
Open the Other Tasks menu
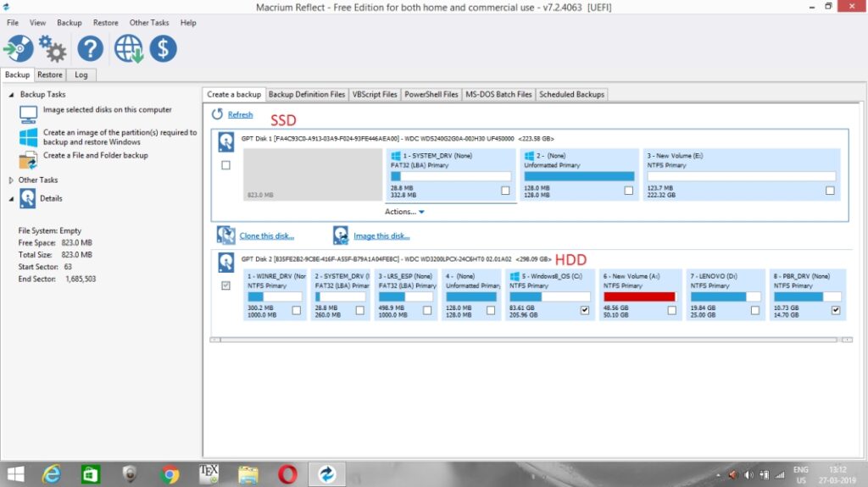[149, 23]
